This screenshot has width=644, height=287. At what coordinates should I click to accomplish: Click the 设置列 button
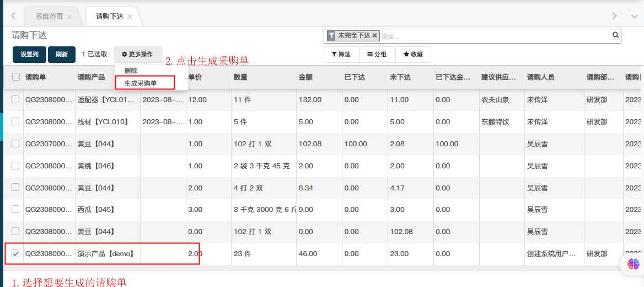pyautogui.click(x=30, y=55)
